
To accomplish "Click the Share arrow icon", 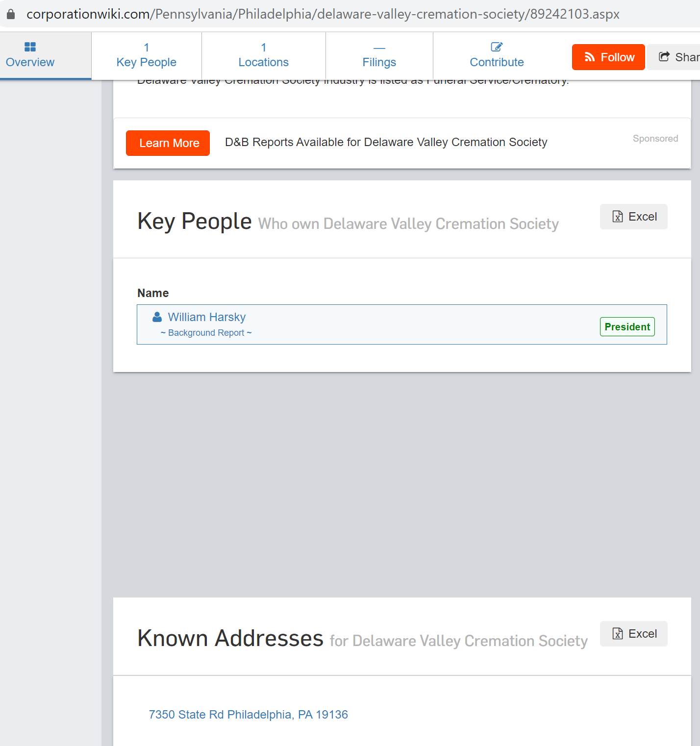I will click(x=664, y=57).
